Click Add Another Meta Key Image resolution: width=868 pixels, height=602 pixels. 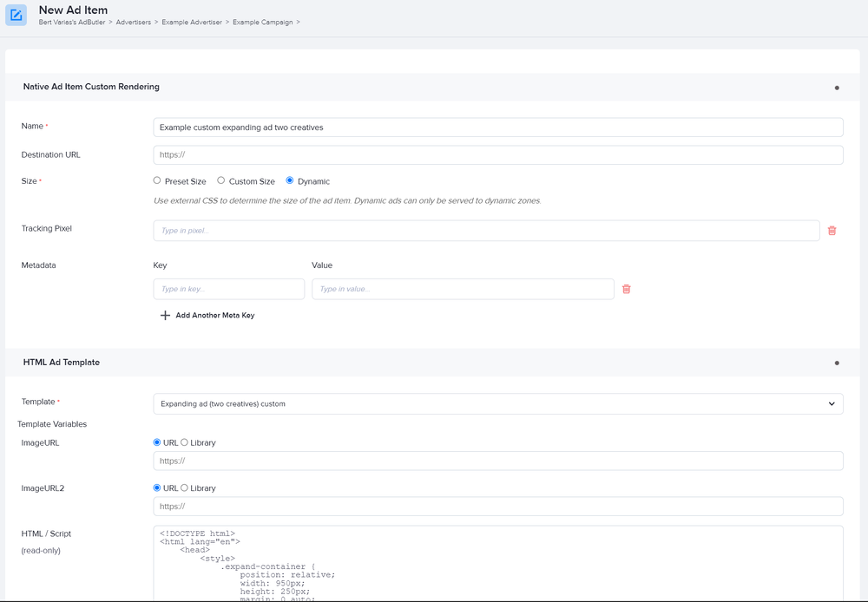pos(214,316)
